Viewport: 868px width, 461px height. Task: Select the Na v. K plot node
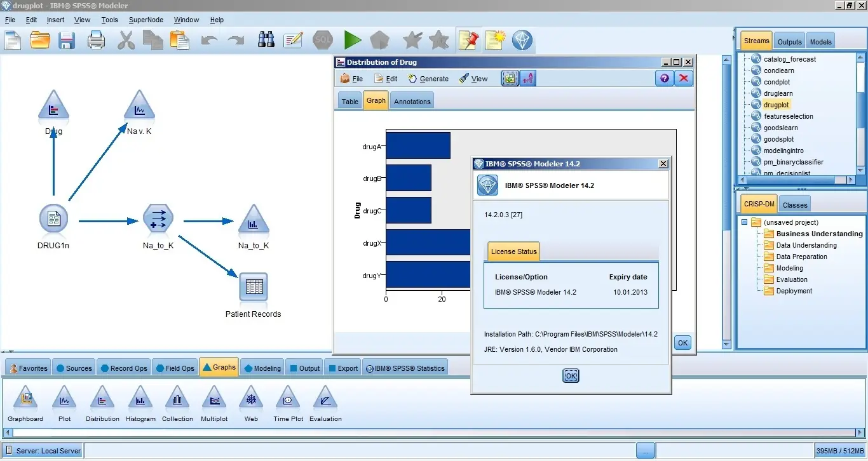pos(139,106)
